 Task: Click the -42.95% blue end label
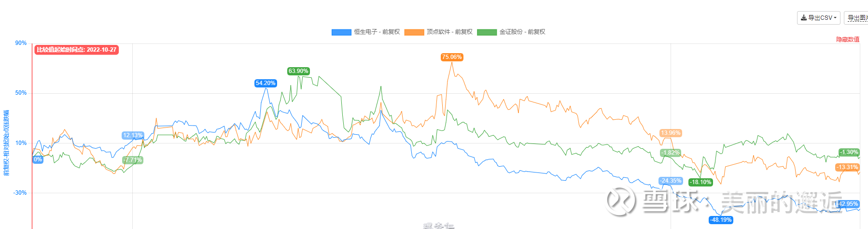(847, 204)
